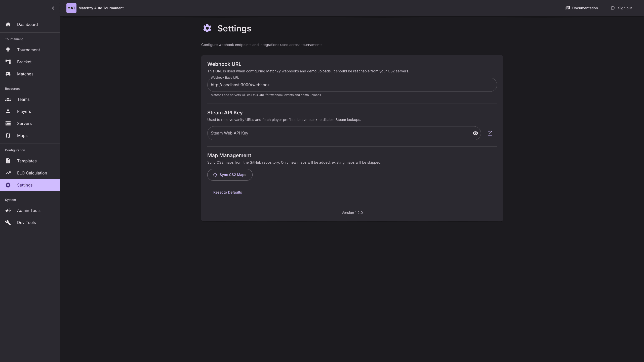Open the Templates document icon

tap(8, 161)
